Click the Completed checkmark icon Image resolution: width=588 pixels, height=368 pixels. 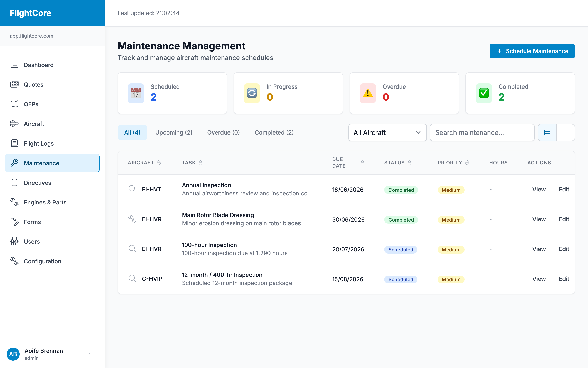(x=484, y=93)
